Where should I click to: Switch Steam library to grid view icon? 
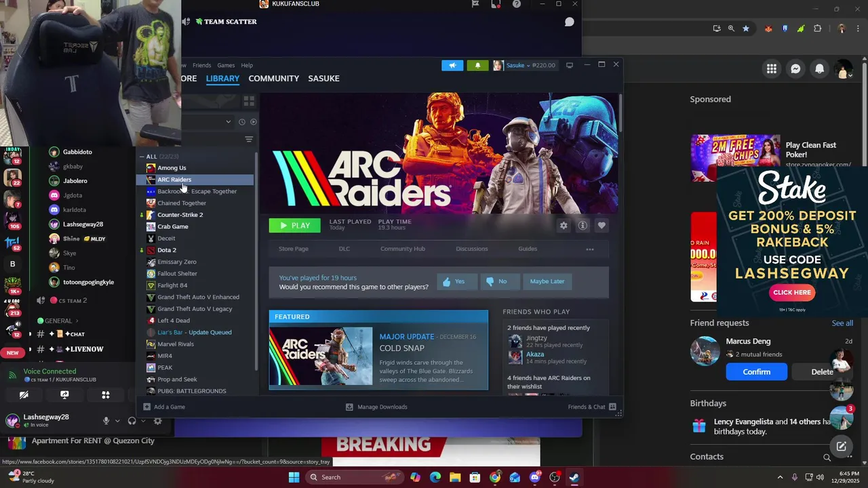249,101
